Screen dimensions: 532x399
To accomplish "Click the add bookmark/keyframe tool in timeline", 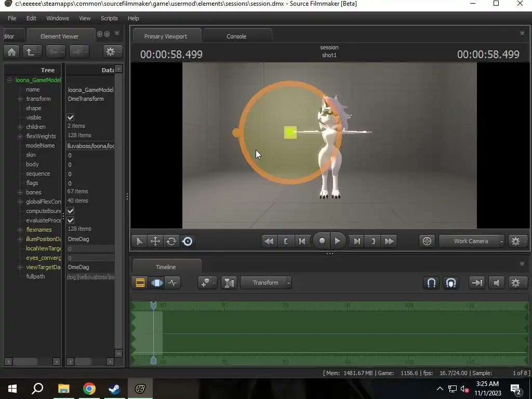I will pos(207,283).
